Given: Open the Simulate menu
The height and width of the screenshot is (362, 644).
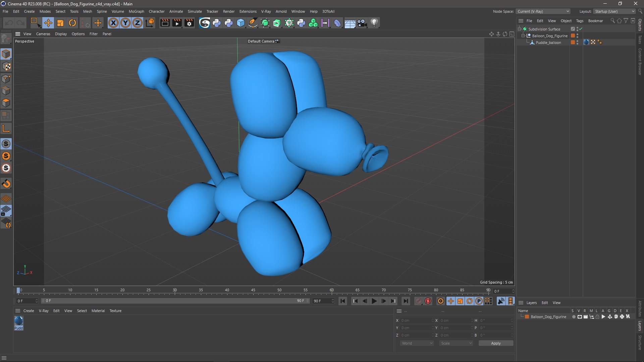Looking at the screenshot, I should [x=195, y=11].
